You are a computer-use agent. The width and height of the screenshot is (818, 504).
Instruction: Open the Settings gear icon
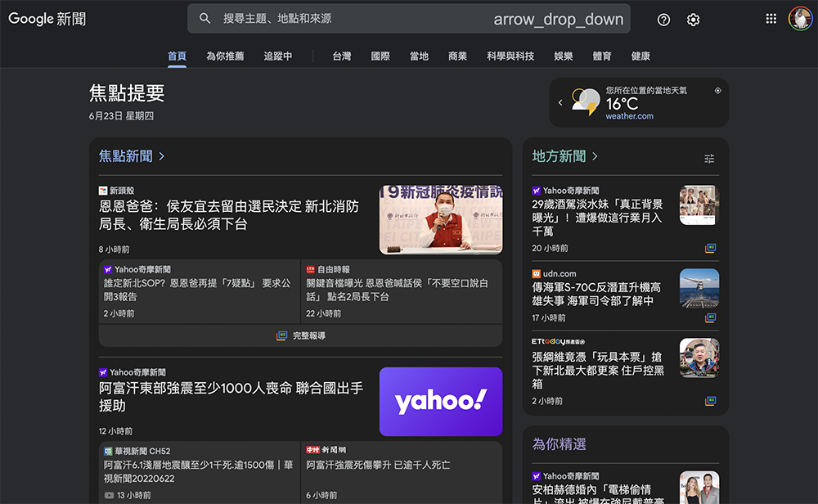pyautogui.click(x=693, y=20)
